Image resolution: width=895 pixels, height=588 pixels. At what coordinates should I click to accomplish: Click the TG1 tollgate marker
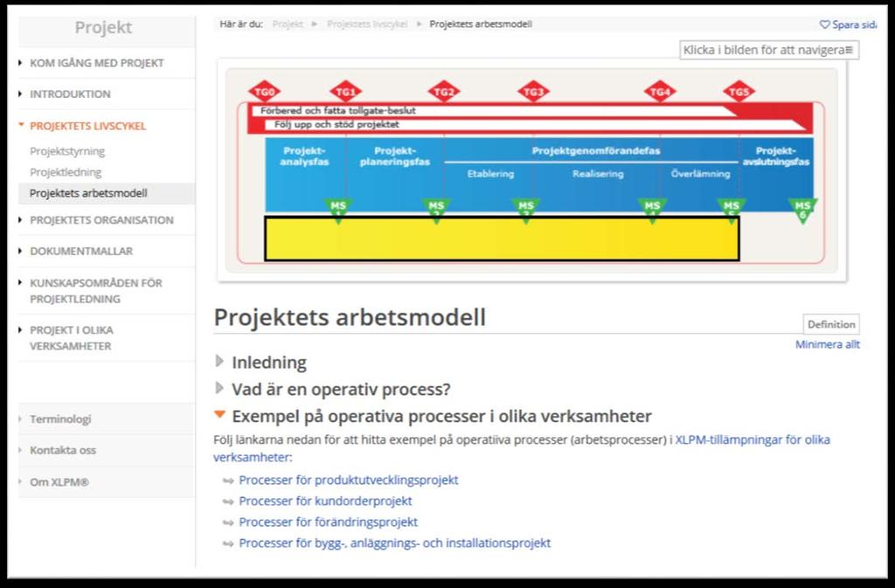[345, 91]
